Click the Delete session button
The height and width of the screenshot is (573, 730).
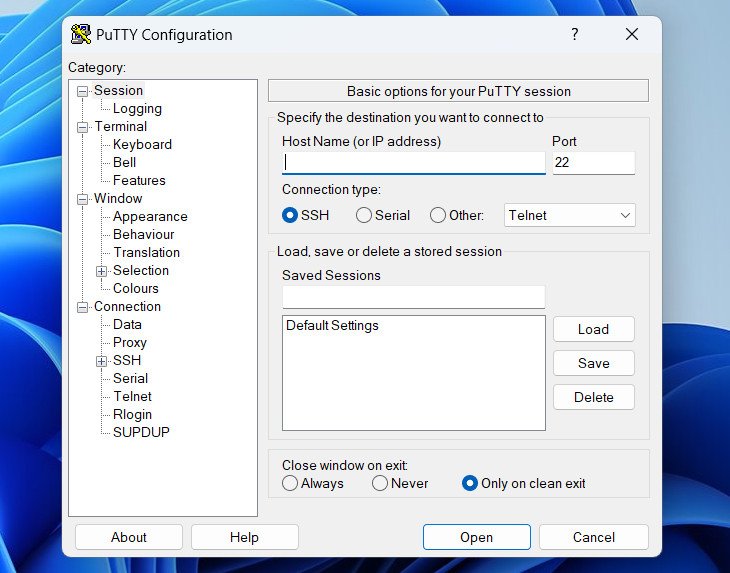594,397
